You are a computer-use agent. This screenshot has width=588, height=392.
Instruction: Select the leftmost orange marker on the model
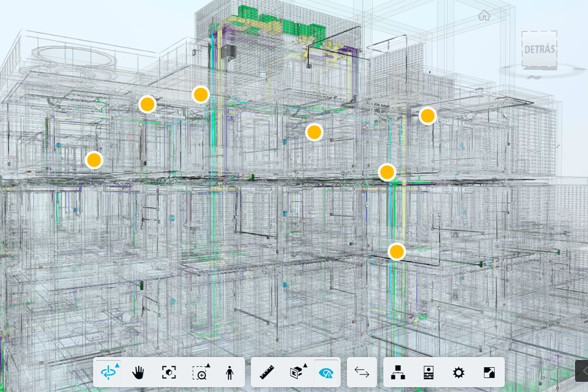click(93, 159)
